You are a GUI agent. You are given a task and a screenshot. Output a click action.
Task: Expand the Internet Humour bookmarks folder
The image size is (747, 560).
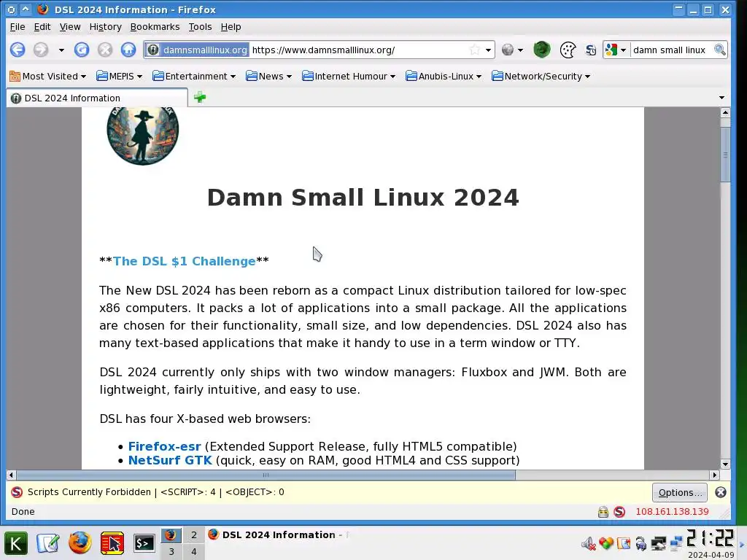[349, 76]
